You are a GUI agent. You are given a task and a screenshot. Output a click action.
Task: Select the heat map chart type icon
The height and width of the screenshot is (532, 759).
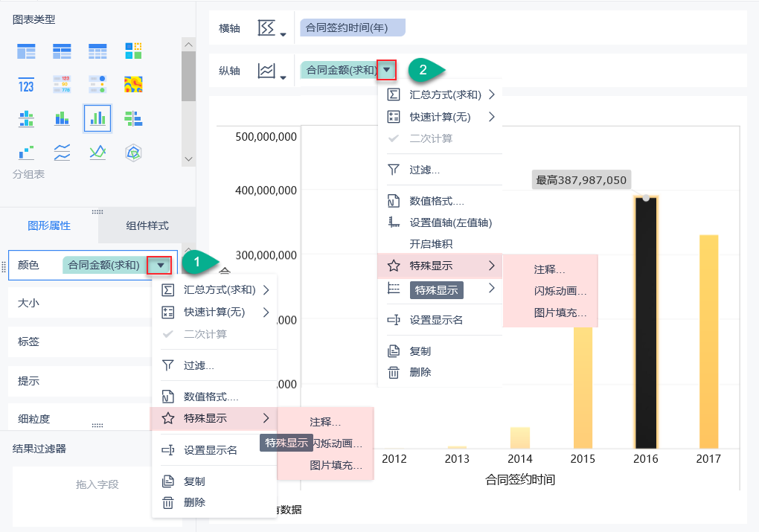point(133,85)
